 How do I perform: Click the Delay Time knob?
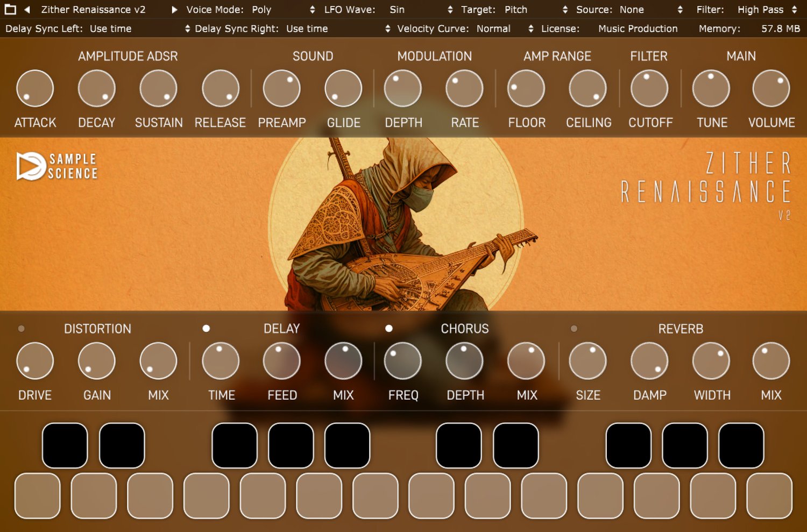click(221, 361)
